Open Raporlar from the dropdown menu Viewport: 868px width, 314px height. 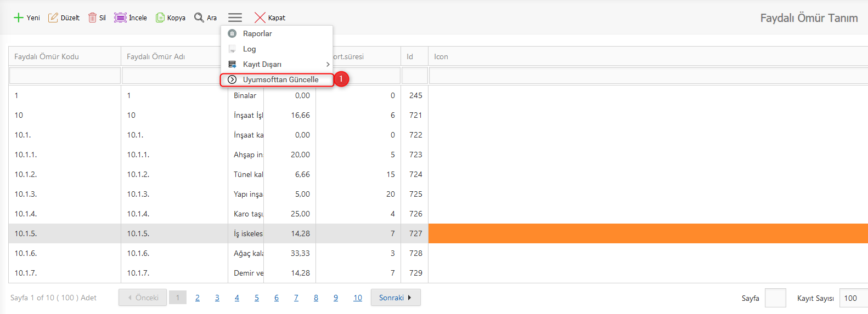(x=257, y=33)
